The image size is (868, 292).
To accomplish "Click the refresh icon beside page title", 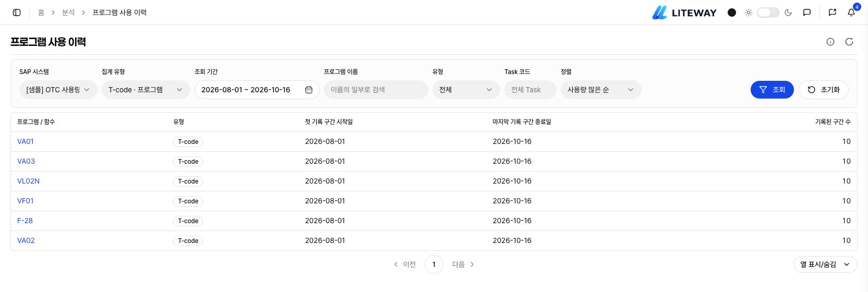I will 849,42.
